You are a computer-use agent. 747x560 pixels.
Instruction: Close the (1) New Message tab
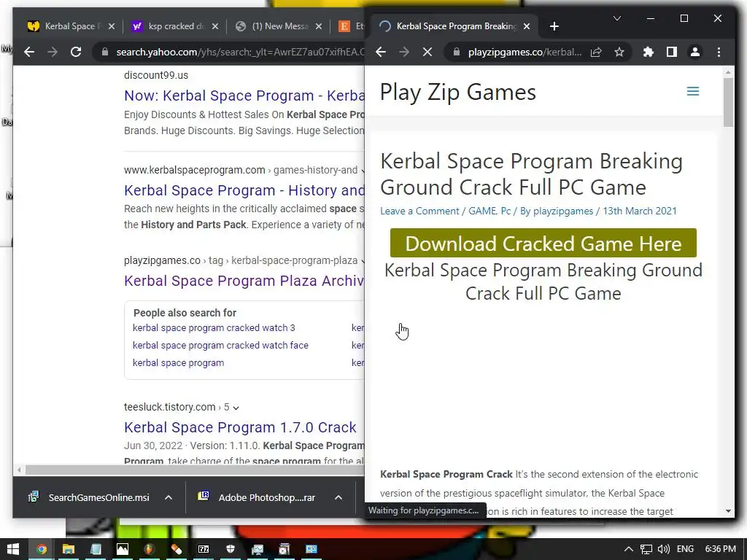coord(319,26)
